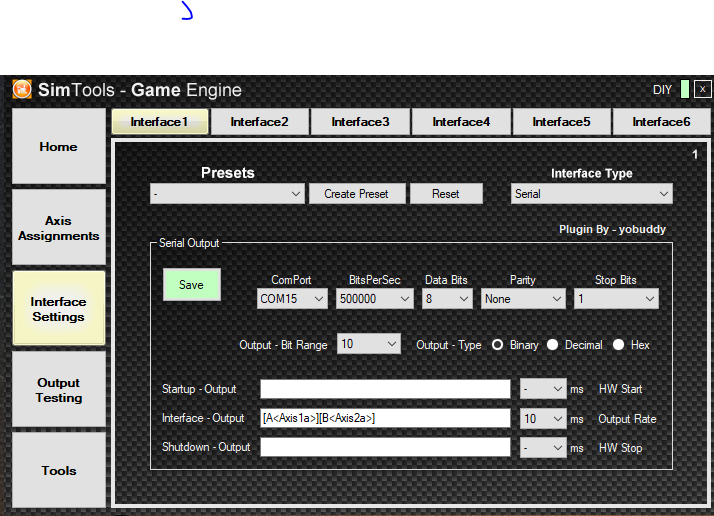
Task: Open the BitsPerSec dropdown showing 500000
Action: tap(374, 299)
